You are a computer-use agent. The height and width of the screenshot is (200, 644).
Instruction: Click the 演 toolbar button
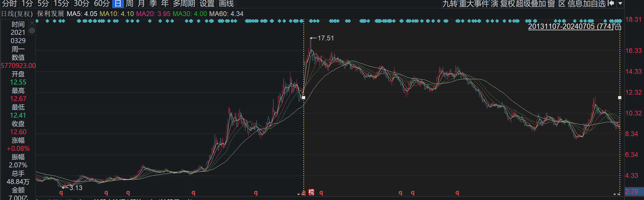(x=494, y=4)
